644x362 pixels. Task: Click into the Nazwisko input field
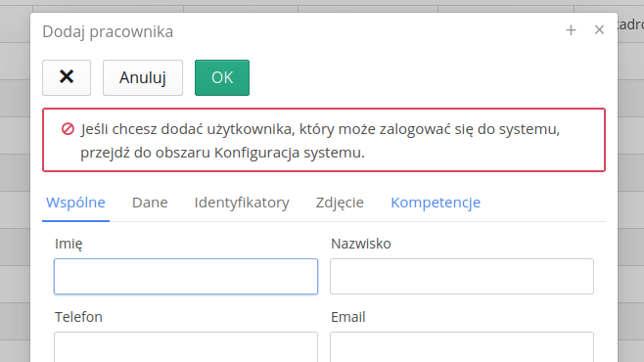pyautogui.click(x=462, y=276)
